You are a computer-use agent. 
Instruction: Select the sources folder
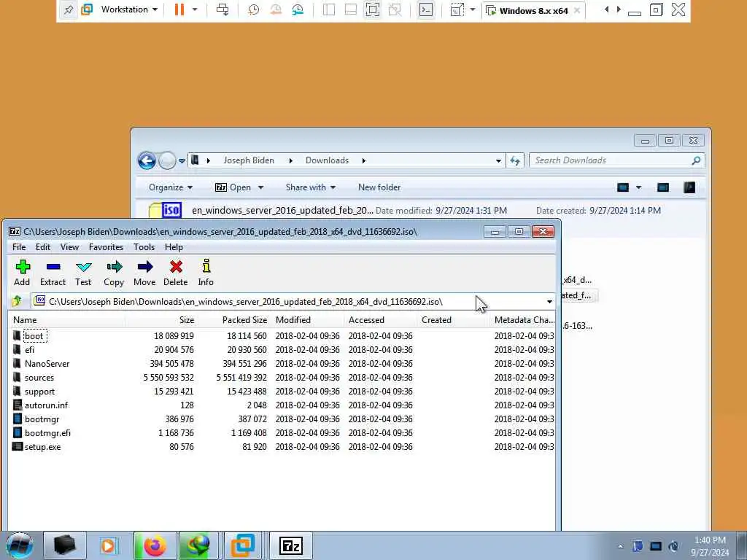(x=39, y=378)
